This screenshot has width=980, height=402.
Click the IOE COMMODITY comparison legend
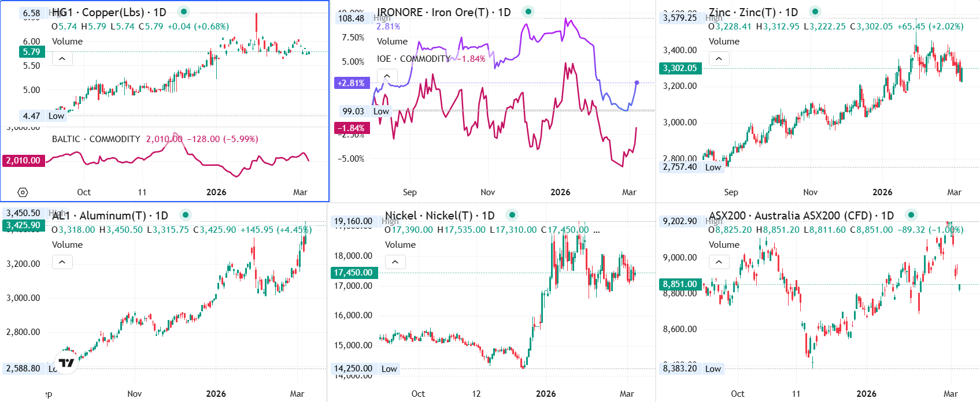pyautogui.click(x=413, y=59)
